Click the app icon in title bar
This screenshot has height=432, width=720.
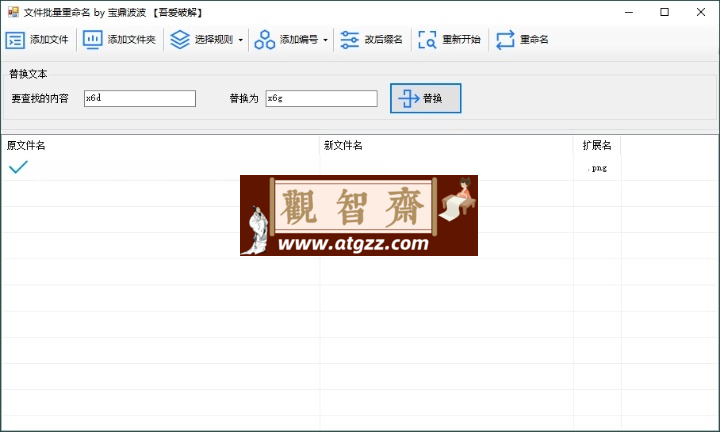click(13, 12)
